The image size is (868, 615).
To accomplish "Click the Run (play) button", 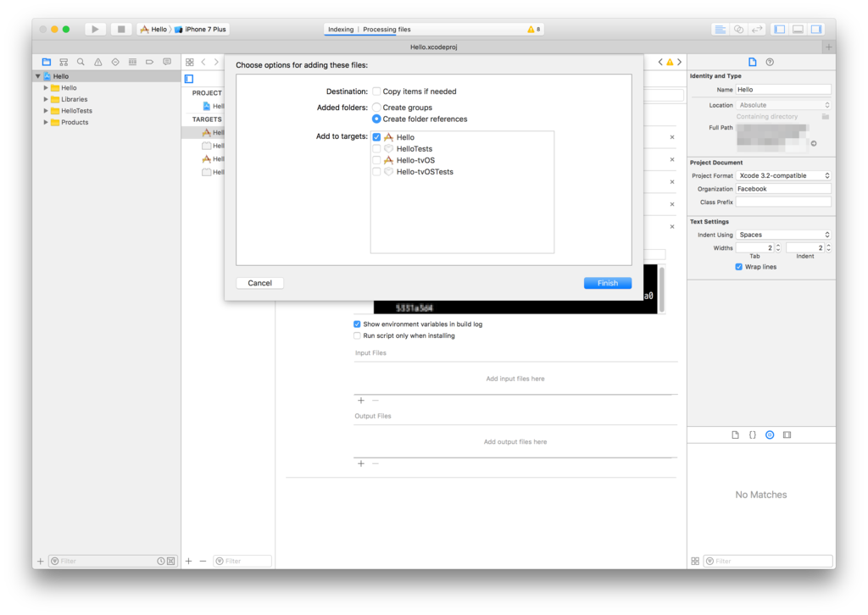I will [x=95, y=30].
